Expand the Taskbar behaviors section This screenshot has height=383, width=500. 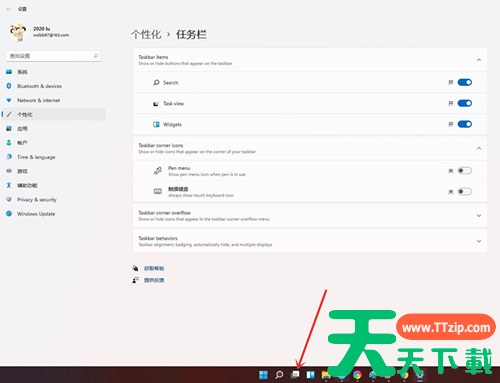pos(479,241)
